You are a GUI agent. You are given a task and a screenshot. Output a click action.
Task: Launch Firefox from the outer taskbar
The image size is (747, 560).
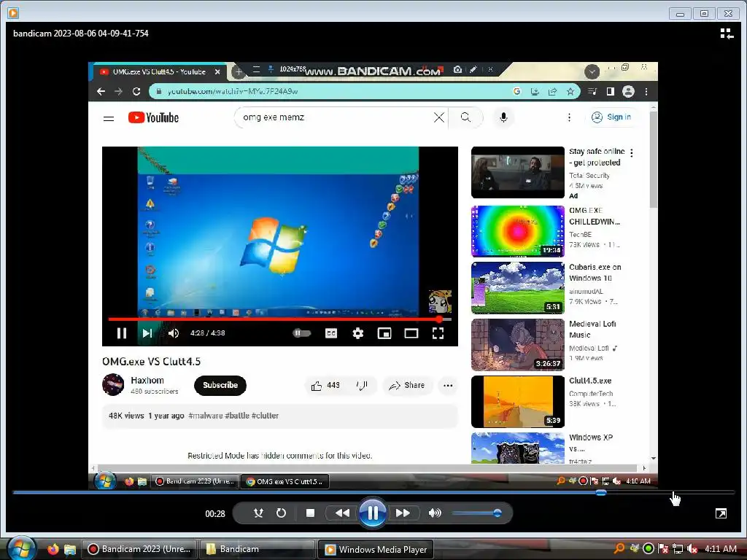pyautogui.click(x=53, y=549)
